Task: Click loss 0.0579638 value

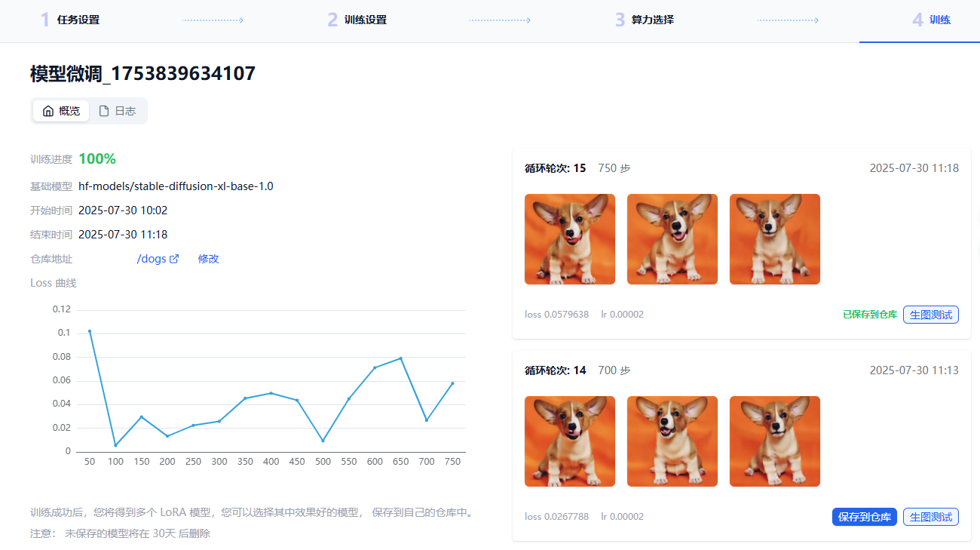Action: [x=557, y=315]
